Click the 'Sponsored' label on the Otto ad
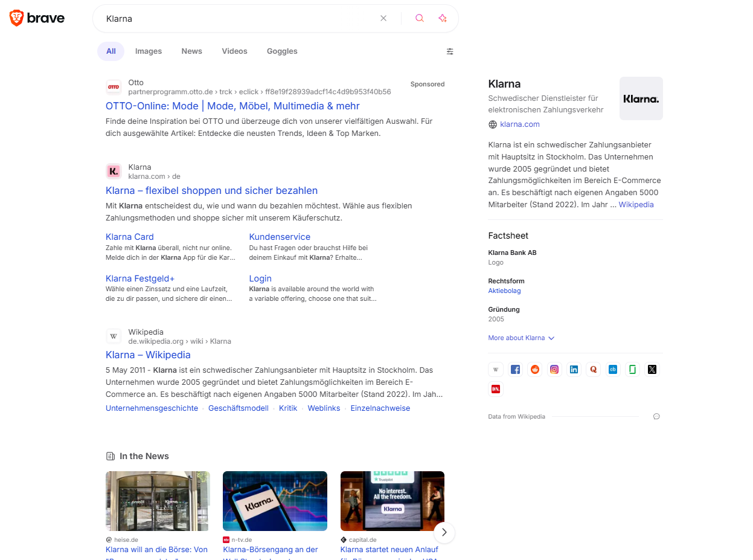 coord(428,84)
